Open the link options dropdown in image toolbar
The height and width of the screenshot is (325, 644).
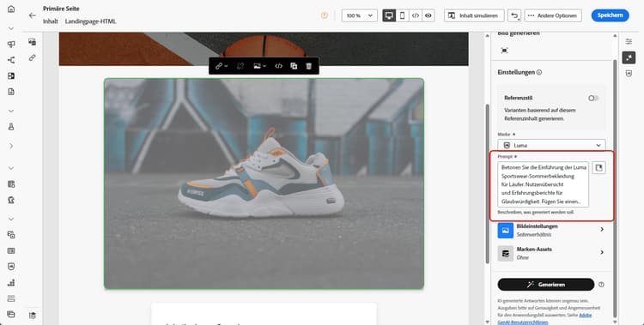point(222,66)
